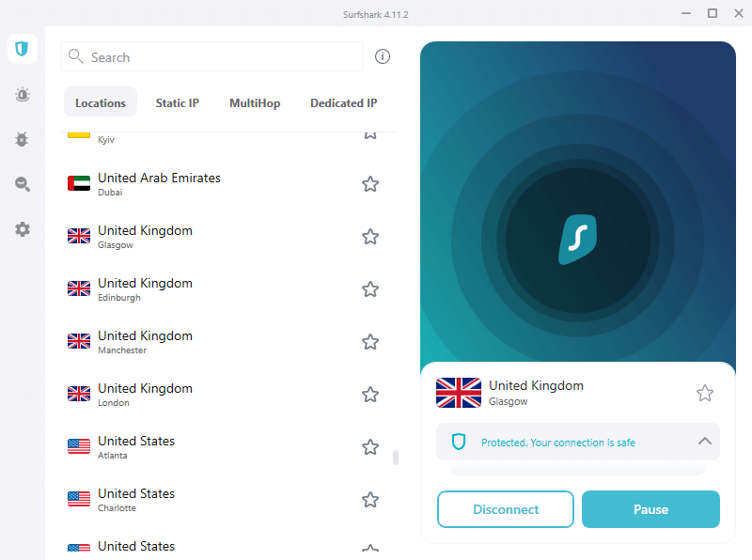This screenshot has height=560, width=752.
Task: Switch to the MultiHop tab
Action: (x=255, y=103)
